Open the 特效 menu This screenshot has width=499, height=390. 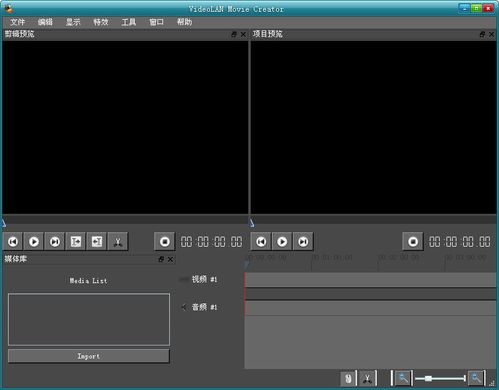point(101,22)
